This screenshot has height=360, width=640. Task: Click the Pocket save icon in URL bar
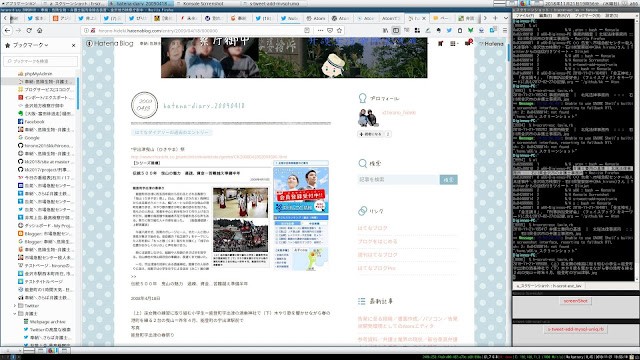[330, 30]
